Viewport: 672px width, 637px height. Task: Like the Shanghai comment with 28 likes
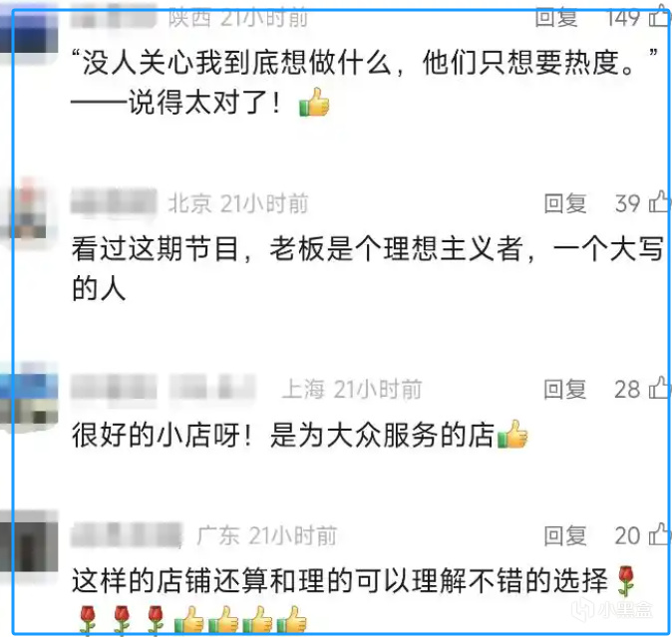(660, 388)
